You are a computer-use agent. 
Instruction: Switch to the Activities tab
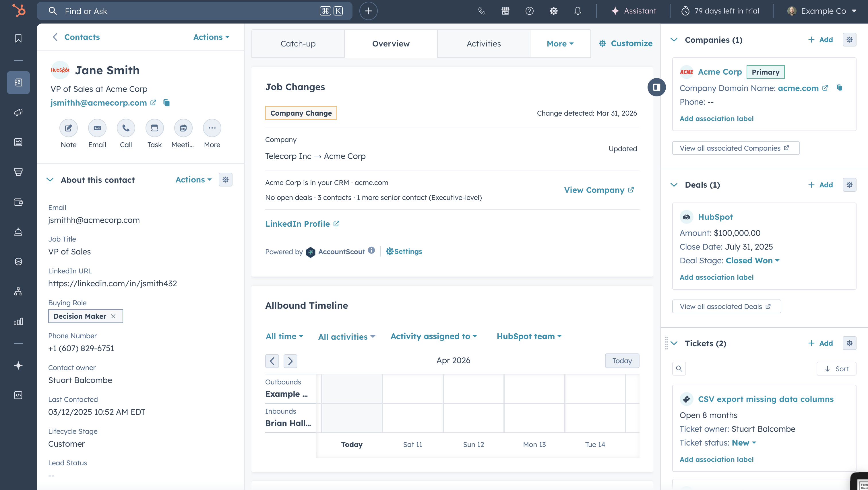(484, 43)
